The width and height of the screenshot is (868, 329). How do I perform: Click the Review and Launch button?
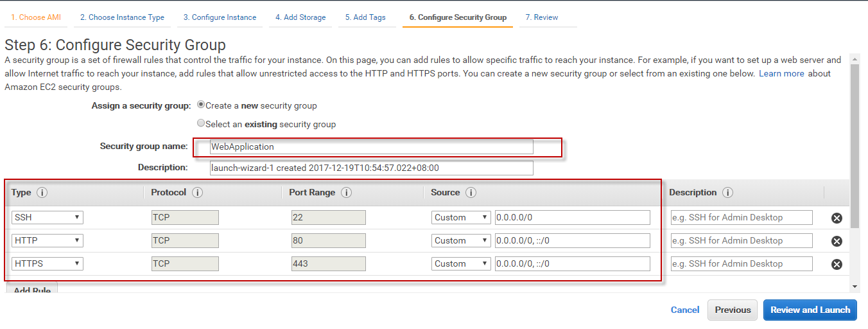click(810, 310)
